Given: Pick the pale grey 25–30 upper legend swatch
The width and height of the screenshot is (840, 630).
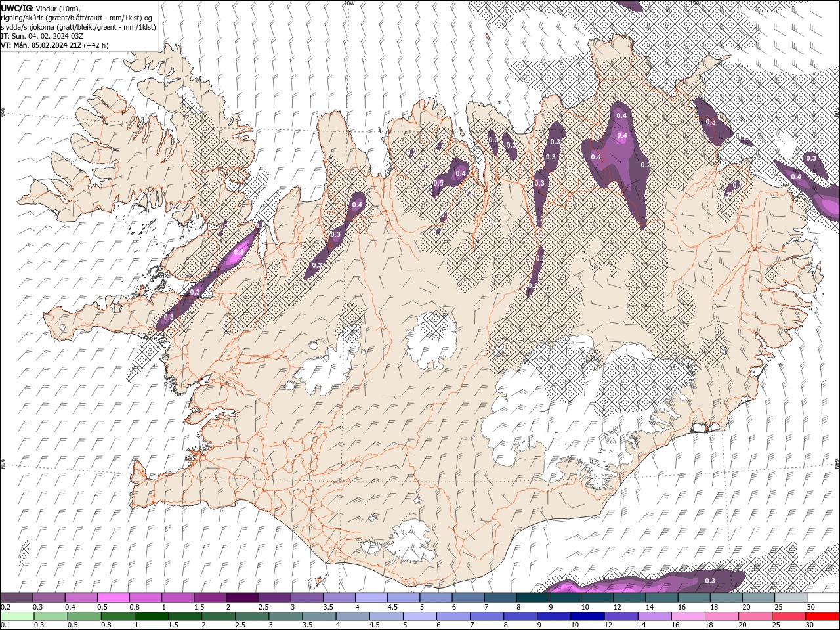Looking at the screenshot, I should pos(791,598).
